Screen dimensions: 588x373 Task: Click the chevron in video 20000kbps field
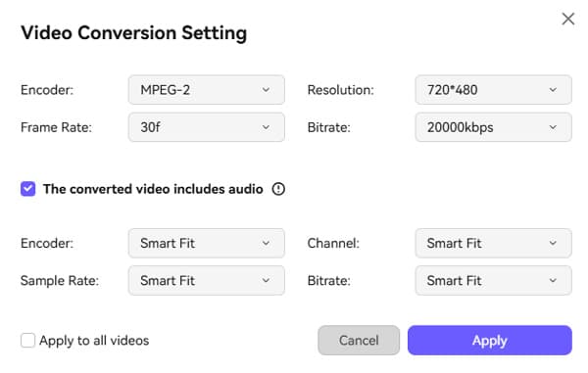coord(553,127)
